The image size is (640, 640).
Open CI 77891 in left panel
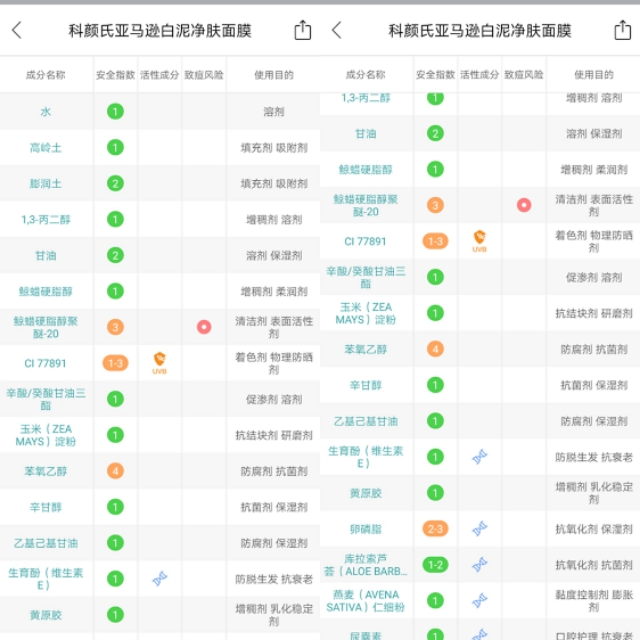click(45, 363)
